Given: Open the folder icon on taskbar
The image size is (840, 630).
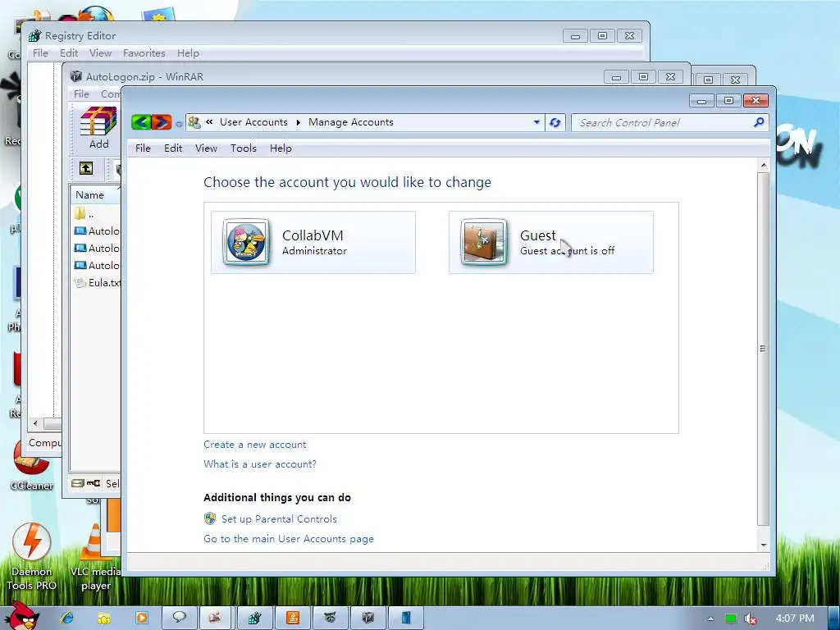Looking at the screenshot, I should pyautogui.click(x=104, y=619).
